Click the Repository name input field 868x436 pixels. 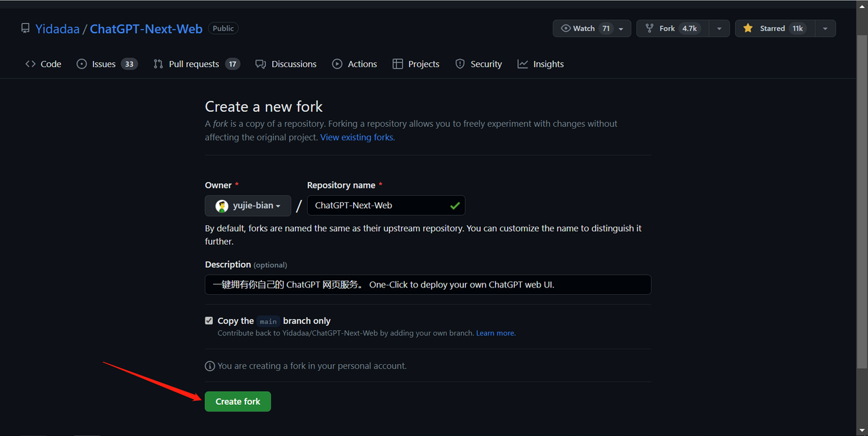(378, 205)
